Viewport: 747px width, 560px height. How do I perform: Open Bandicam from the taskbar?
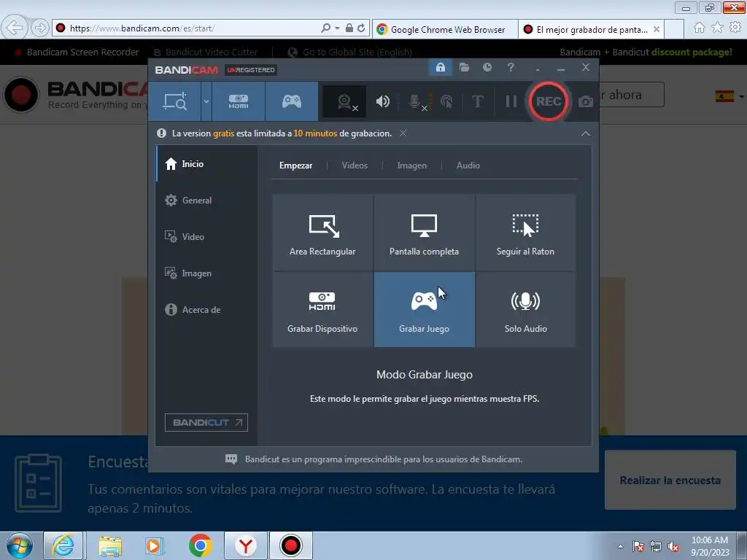pos(290,545)
